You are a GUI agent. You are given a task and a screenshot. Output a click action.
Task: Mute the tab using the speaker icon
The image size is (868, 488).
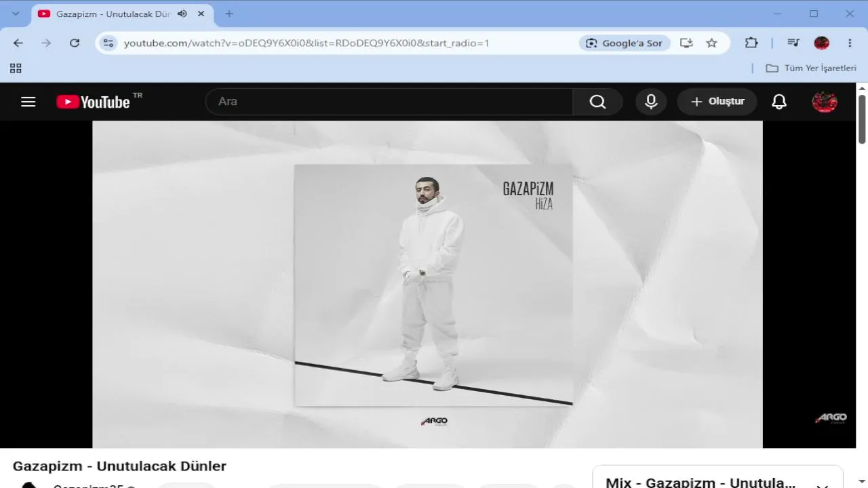click(x=182, y=14)
